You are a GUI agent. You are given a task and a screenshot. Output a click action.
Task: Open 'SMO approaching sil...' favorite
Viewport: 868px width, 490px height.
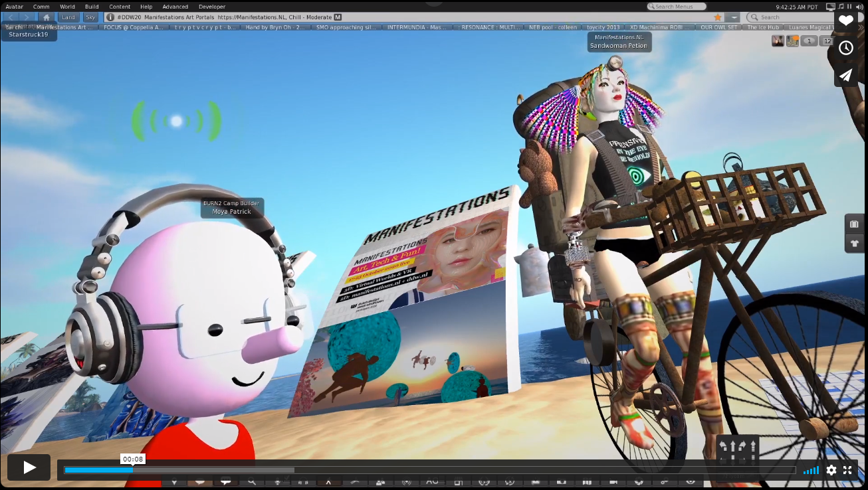click(x=348, y=27)
